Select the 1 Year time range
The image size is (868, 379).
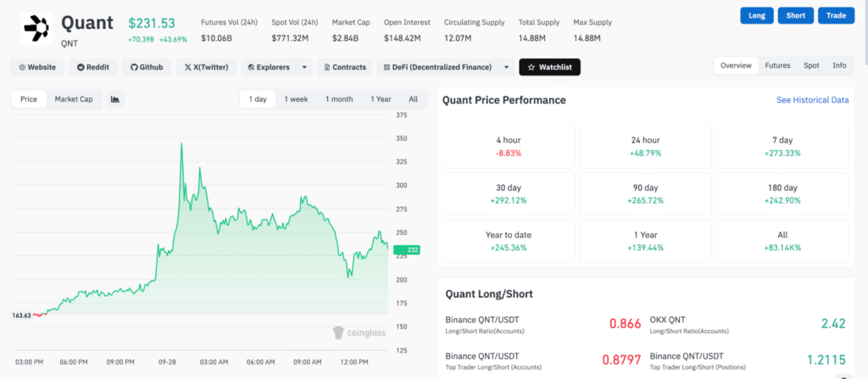[381, 99]
